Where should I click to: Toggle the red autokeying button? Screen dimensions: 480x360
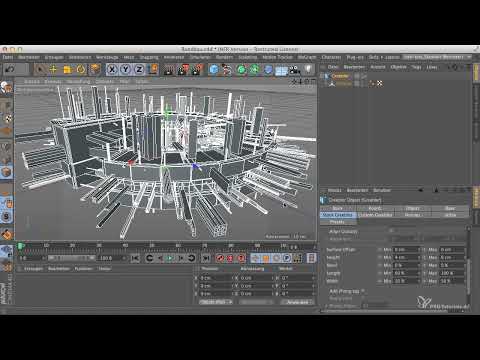tap(230, 258)
